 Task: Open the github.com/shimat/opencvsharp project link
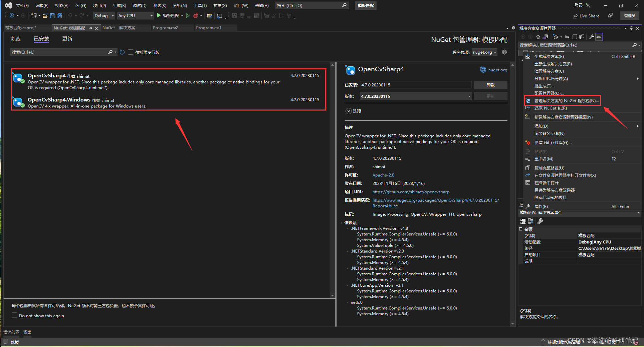coord(411,192)
